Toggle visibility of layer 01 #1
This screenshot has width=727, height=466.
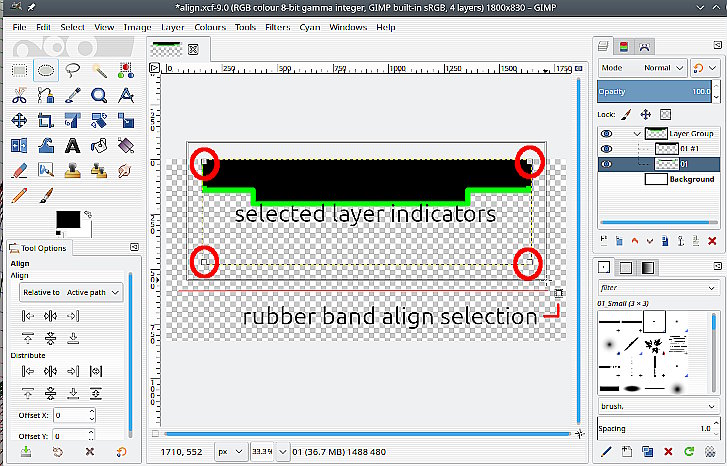(x=606, y=149)
